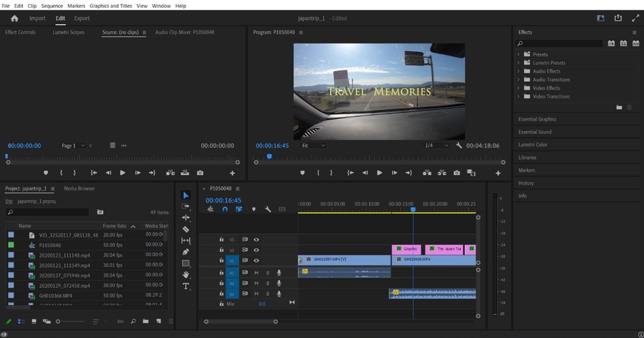The height and width of the screenshot is (338, 644).
Task: Hide the V2 track output eye
Action: (256, 249)
